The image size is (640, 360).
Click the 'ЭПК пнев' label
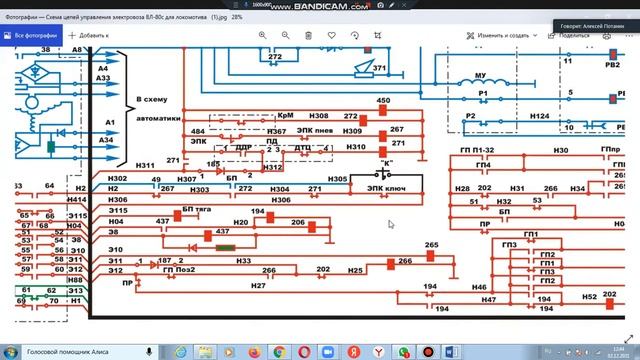tap(315, 131)
